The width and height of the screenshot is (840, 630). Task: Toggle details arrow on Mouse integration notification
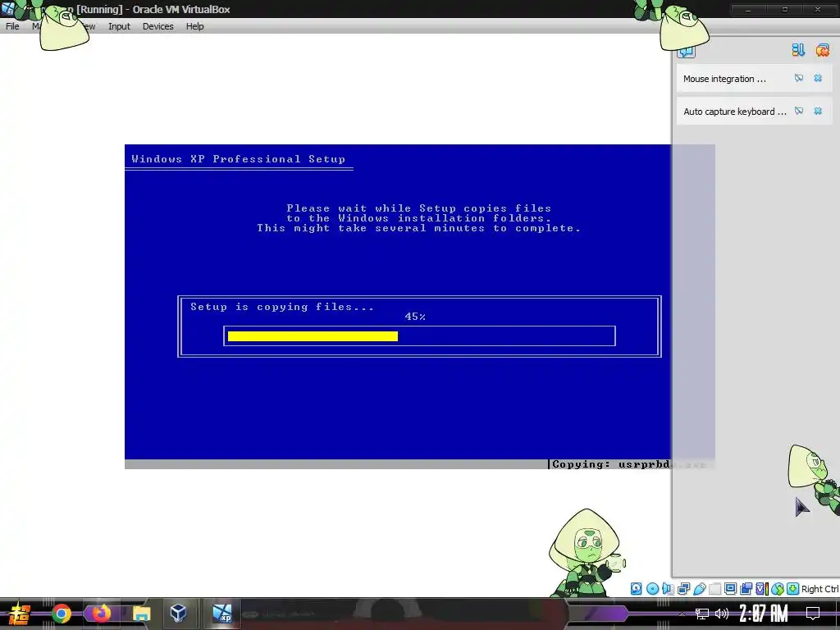tap(799, 78)
